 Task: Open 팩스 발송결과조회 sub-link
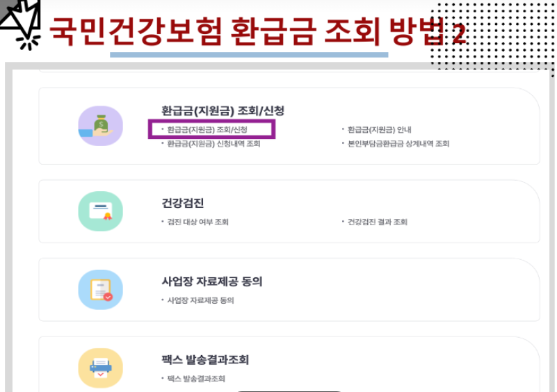click(x=196, y=379)
